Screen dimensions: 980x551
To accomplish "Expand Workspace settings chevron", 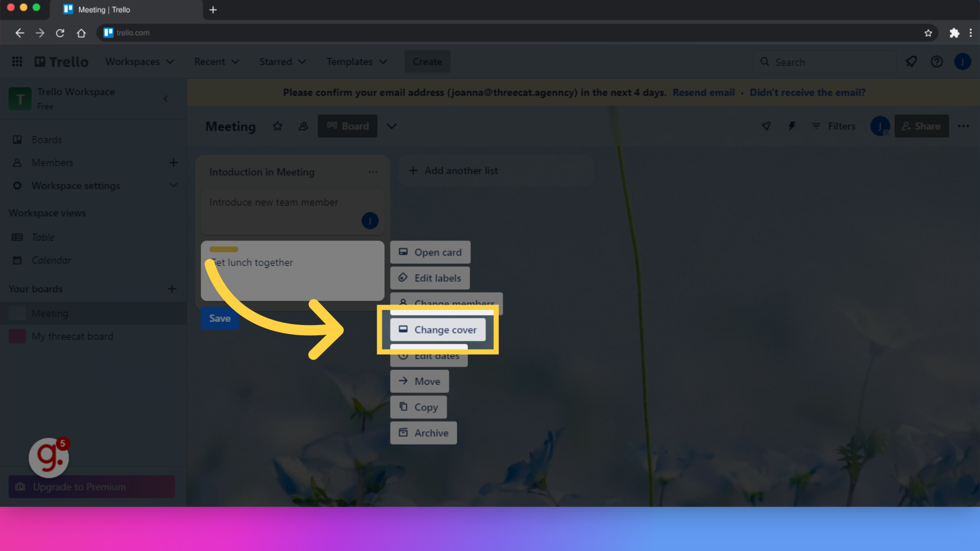I will 174,185.
